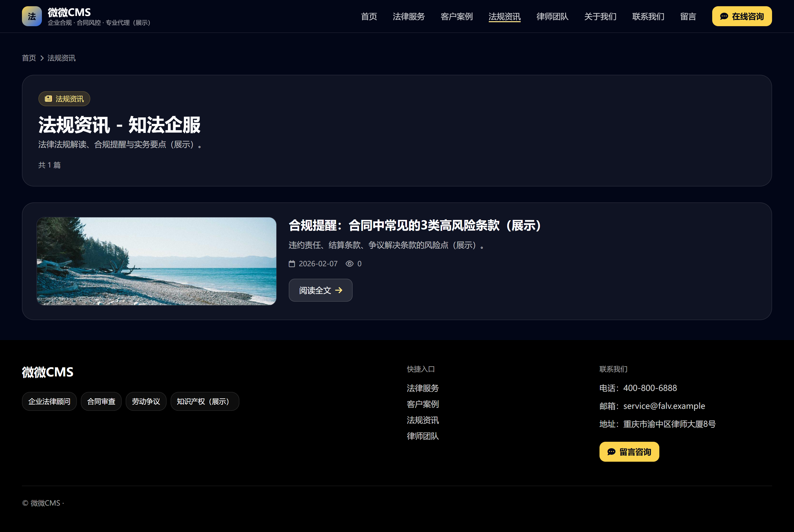Select 关于我们 in the header menu
The height and width of the screenshot is (532, 794).
[x=600, y=16]
